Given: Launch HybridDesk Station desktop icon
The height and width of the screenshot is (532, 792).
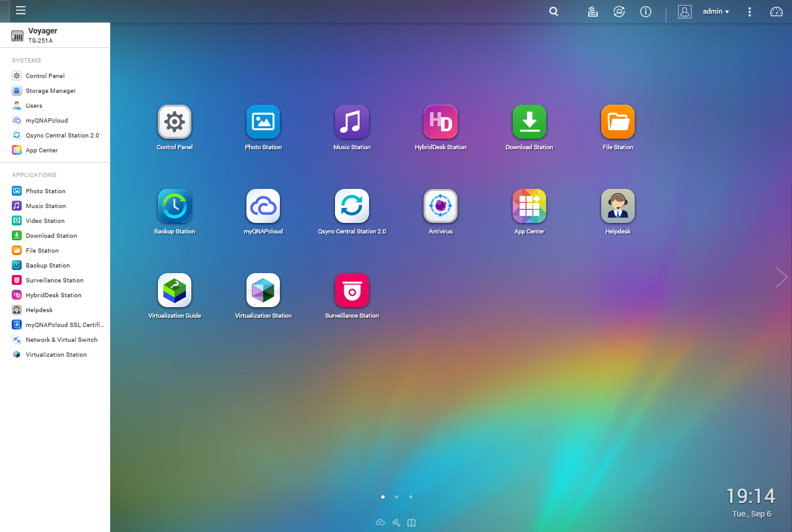Looking at the screenshot, I should click(x=440, y=121).
